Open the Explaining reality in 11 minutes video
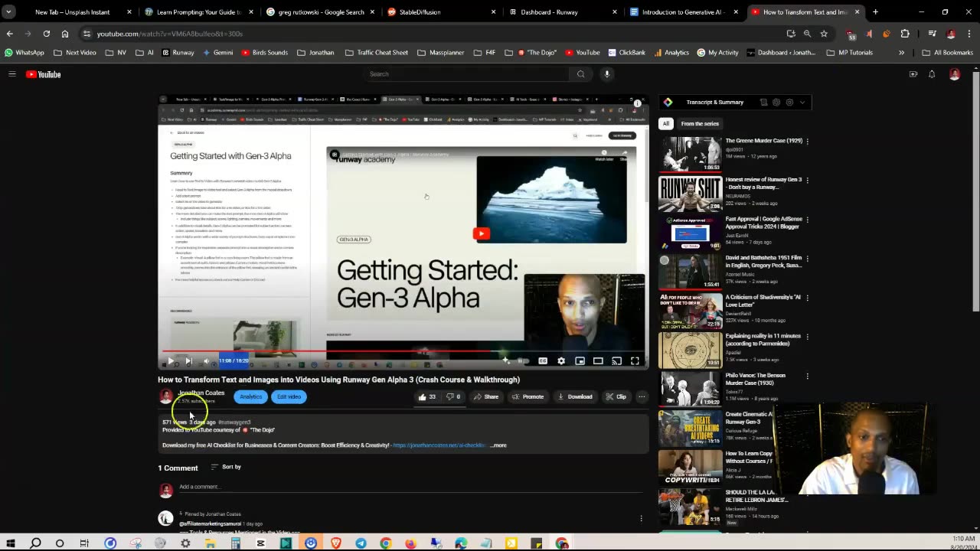This screenshot has width=980, height=551. (x=691, y=350)
